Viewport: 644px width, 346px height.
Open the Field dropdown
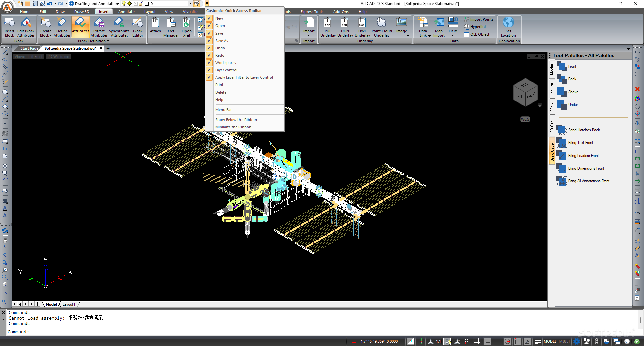[453, 35]
